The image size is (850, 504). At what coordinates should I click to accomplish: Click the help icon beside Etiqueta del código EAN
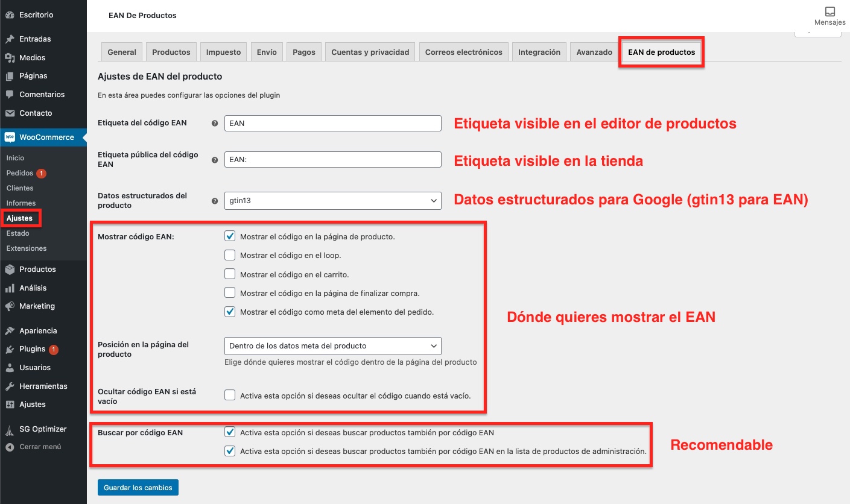point(215,123)
